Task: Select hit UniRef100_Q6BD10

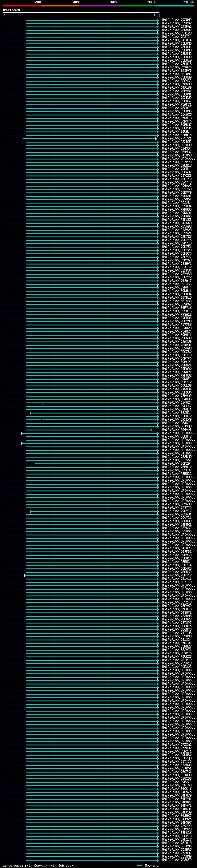Action: [177, 467]
